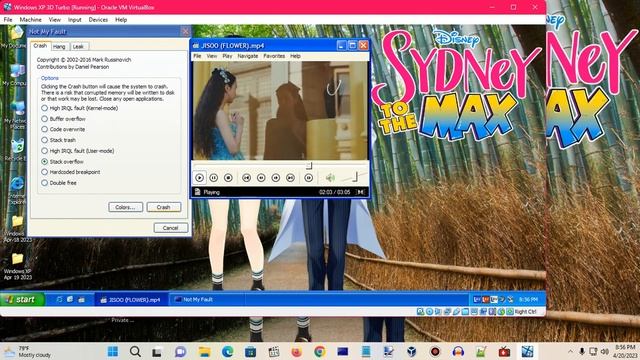Click Cancel in Not My Fault dialog
Image resolution: width=640 pixels, height=360 pixels.
pyautogui.click(x=171, y=228)
